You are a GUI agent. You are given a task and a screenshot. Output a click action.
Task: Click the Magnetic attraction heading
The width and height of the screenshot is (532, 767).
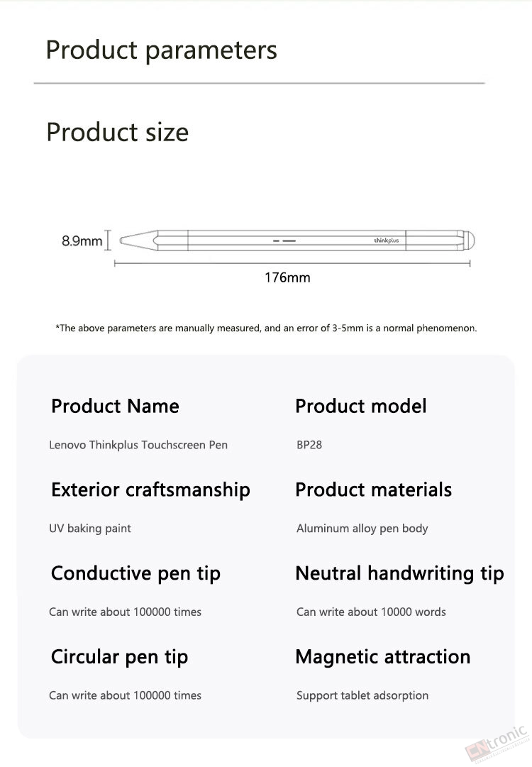[383, 657]
